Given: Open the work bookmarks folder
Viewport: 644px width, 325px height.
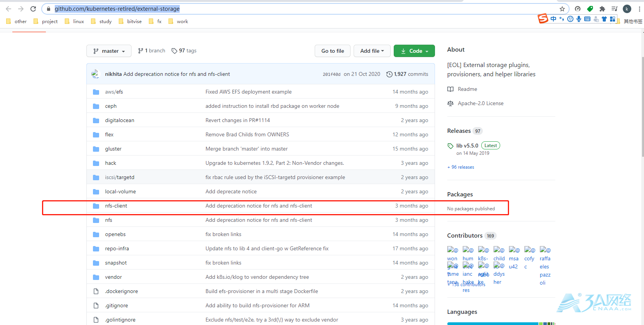Looking at the screenshot, I should click(x=178, y=22).
